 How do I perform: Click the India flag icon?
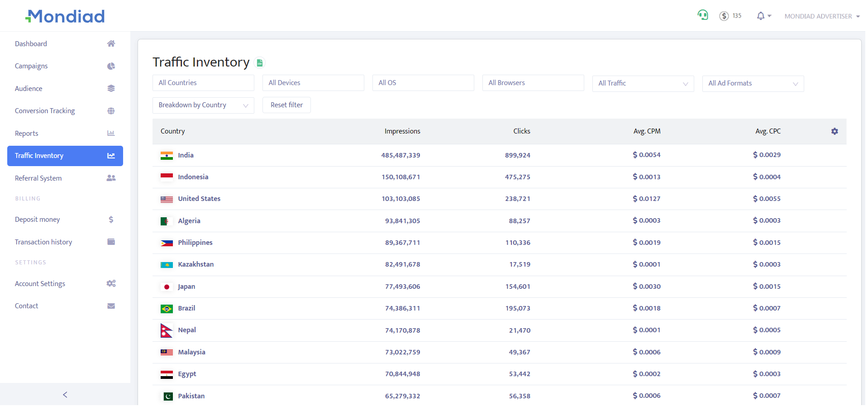pos(167,156)
